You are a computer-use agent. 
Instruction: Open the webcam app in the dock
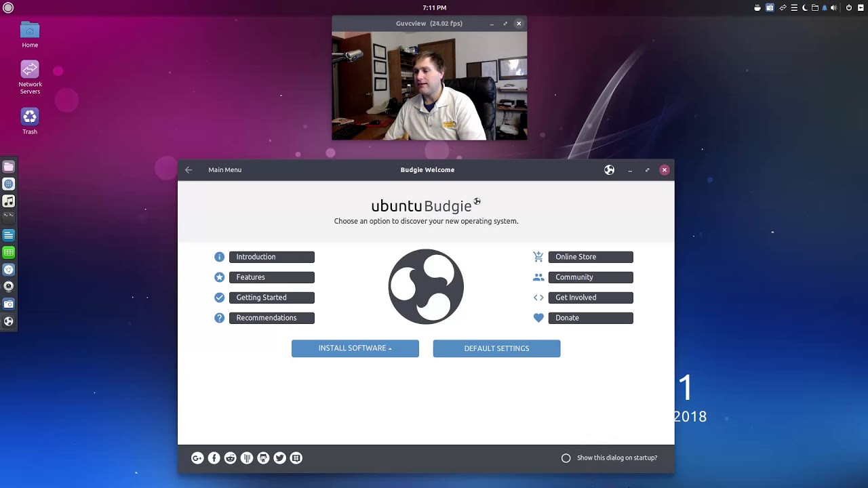[8, 286]
